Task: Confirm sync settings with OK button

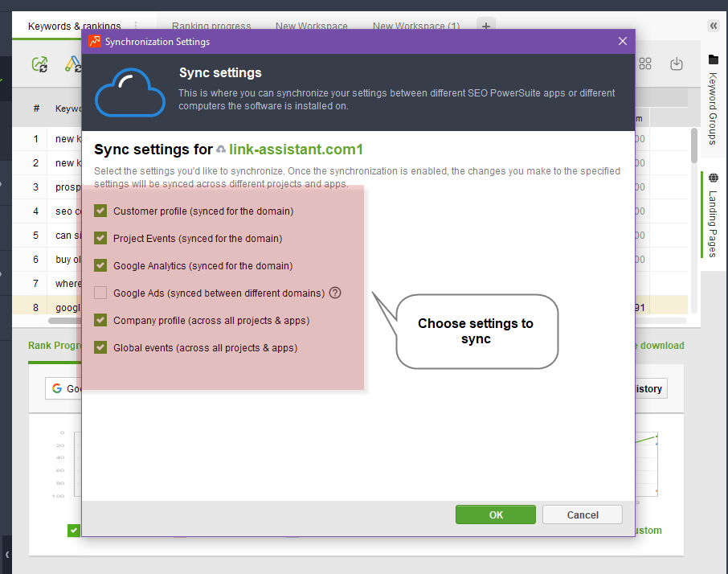Action: (x=496, y=515)
